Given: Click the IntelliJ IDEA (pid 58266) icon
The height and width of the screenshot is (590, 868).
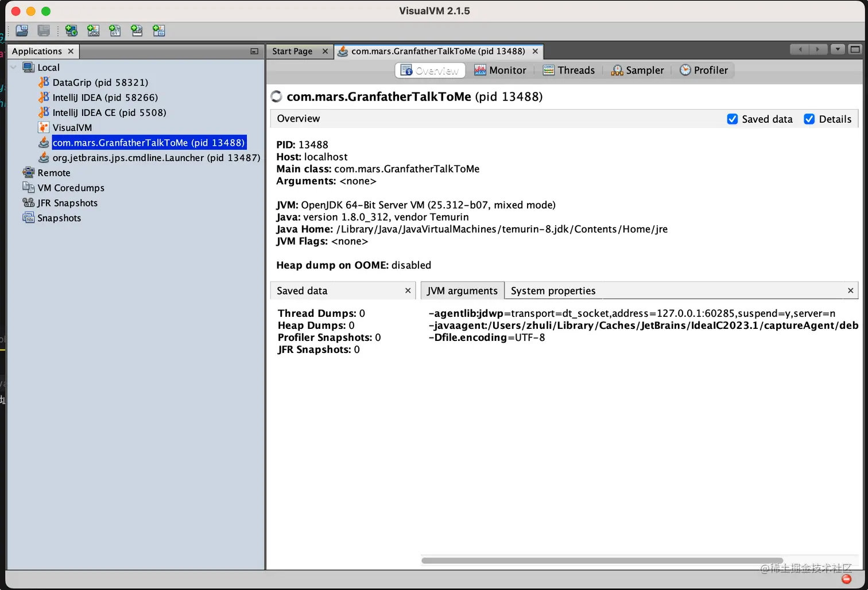Looking at the screenshot, I should 44,97.
